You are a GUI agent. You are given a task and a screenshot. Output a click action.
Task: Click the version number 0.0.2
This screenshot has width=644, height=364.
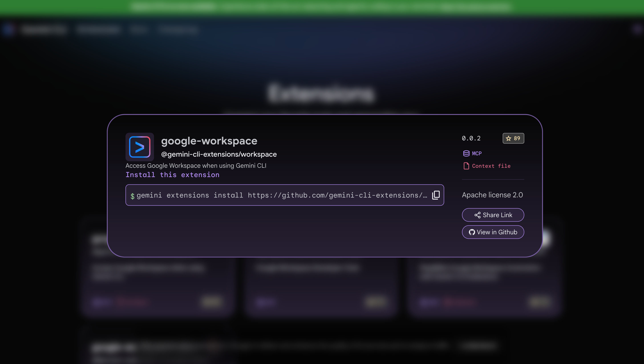pos(471,138)
